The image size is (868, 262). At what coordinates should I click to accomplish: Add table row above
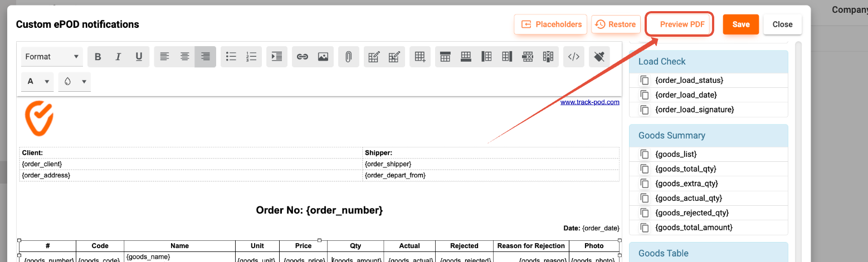pyautogui.click(x=445, y=57)
